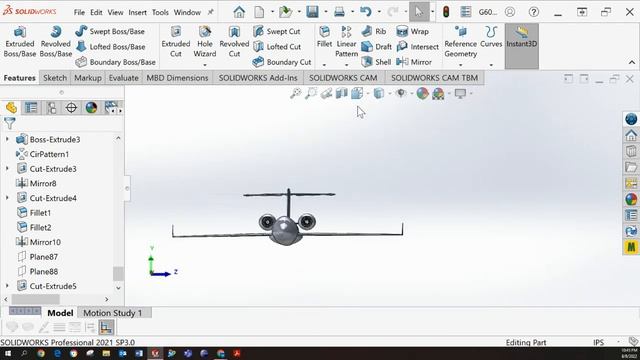Open the DisplayManager tab
Viewport: 640px width, 360px height.
pos(91,108)
